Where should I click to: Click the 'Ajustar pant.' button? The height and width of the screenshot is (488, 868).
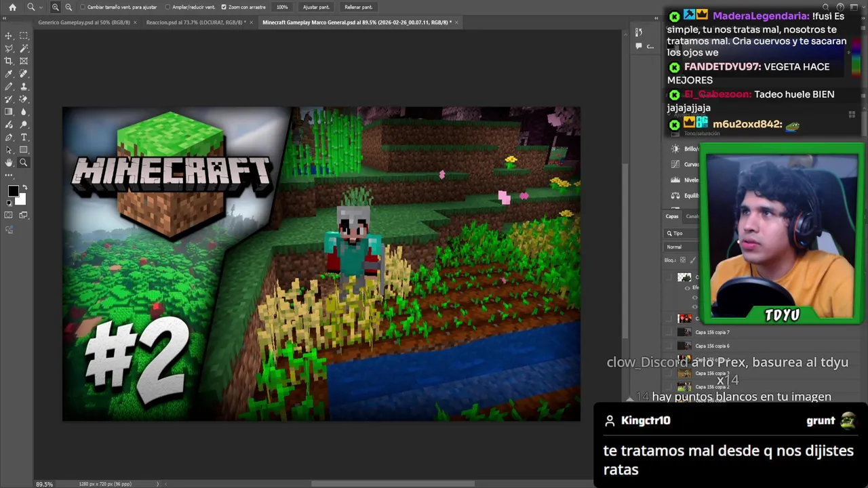pyautogui.click(x=316, y=7)
